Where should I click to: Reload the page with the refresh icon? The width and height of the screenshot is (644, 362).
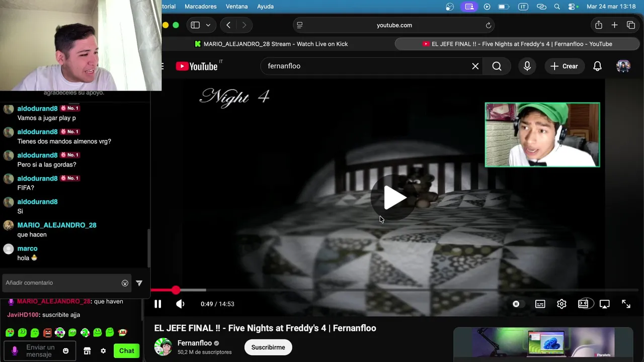click(x=488, y=25)
